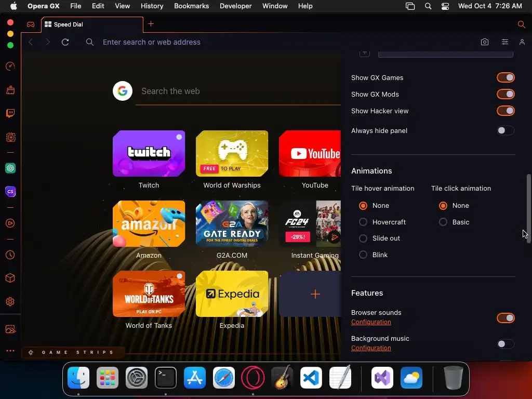This screenshot has width=532, height=399.
Task: Open Visual Studio Code in the Dock
Action: (311, 378)
